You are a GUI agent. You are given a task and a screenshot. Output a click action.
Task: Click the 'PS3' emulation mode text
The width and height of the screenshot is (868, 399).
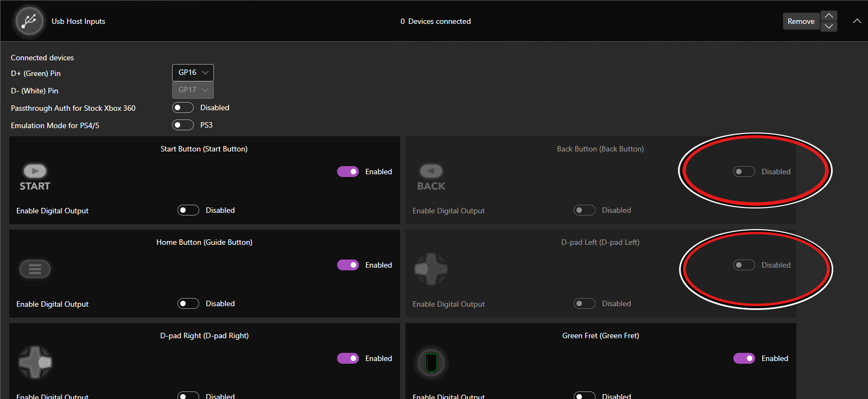[x=206, y=125]
